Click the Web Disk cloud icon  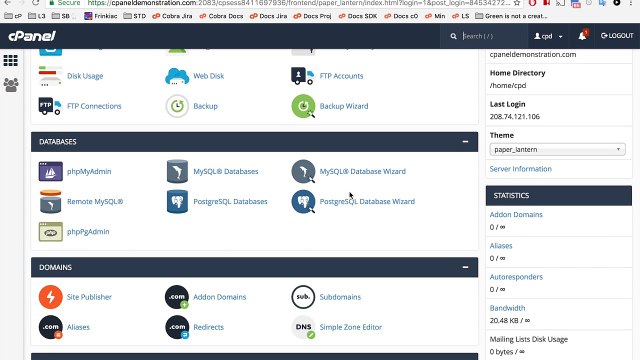pyautogui.click(x=177, y=76)
